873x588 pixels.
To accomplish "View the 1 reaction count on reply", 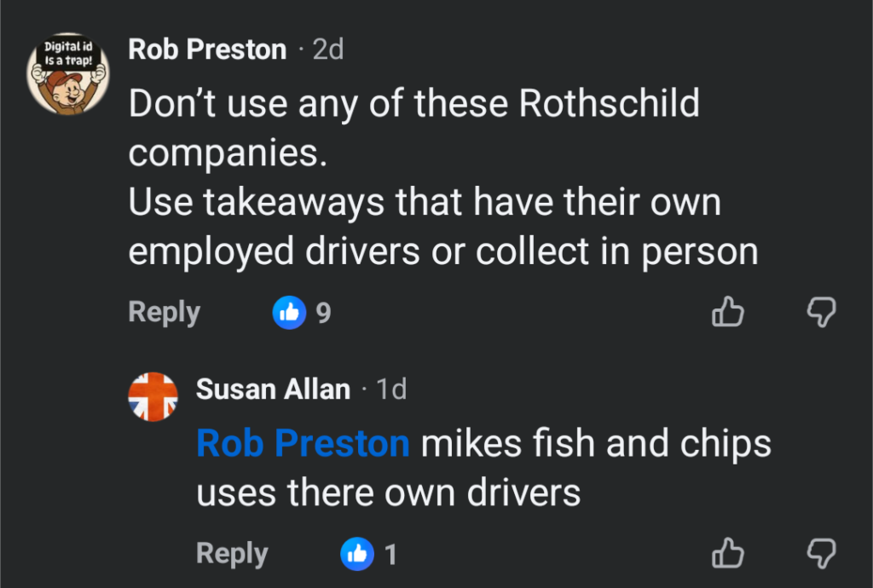I will [x=390, y=556].
